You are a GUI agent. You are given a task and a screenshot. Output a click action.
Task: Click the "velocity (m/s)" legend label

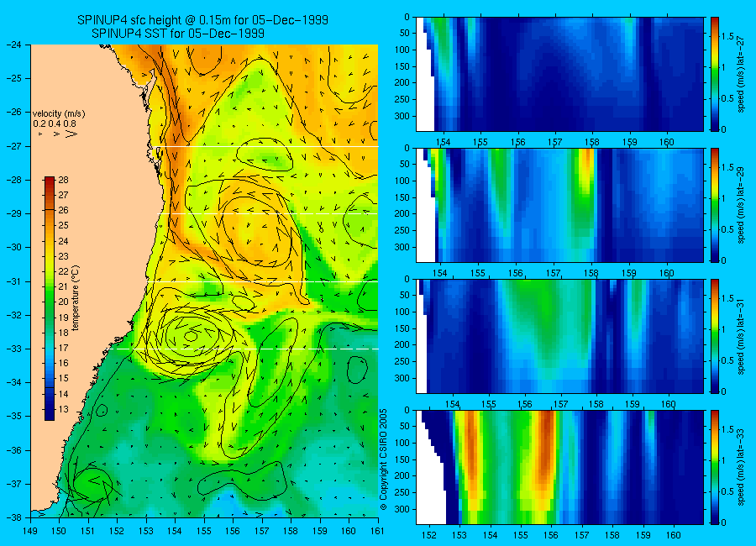click(59, 114)
